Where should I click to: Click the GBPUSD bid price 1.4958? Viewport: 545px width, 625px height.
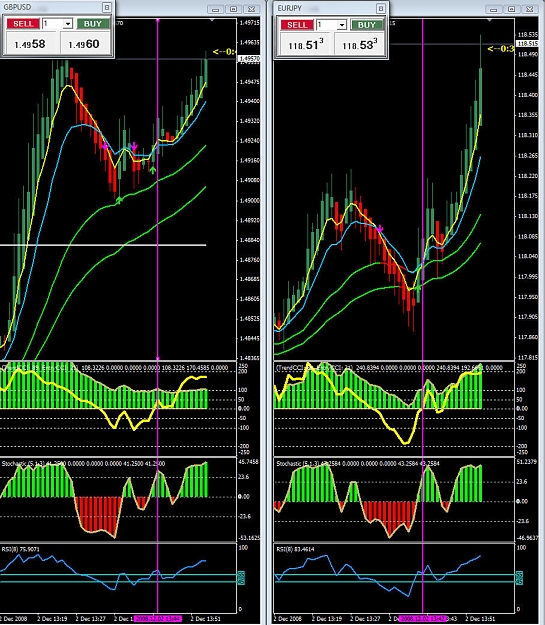click(x=30, y=44)
